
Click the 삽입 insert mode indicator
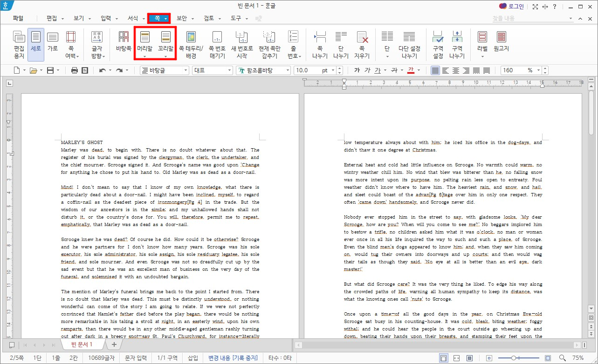[192, 358]
